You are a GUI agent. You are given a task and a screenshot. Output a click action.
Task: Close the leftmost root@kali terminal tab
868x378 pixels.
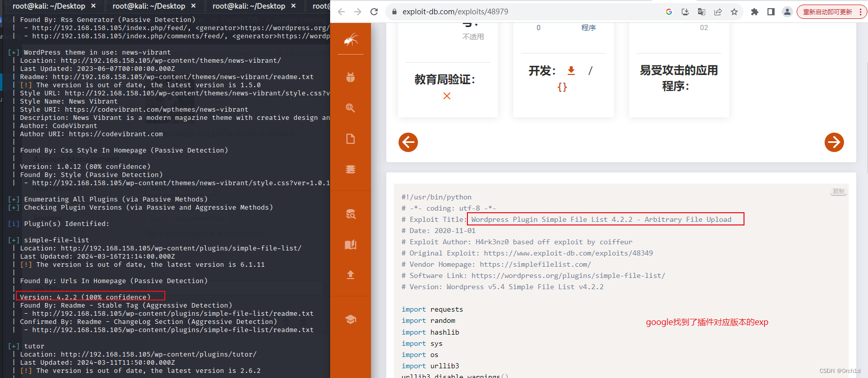coord(93,6)
